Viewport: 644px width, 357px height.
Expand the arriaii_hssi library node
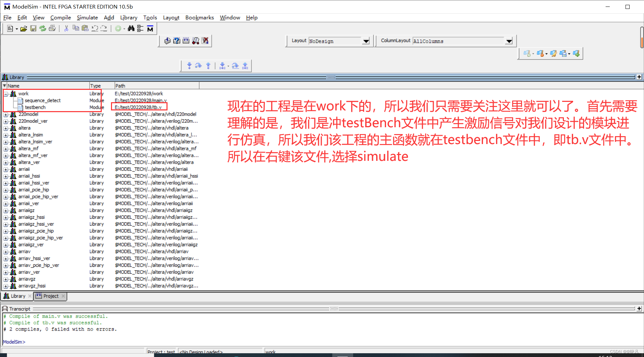coord(6,176)
